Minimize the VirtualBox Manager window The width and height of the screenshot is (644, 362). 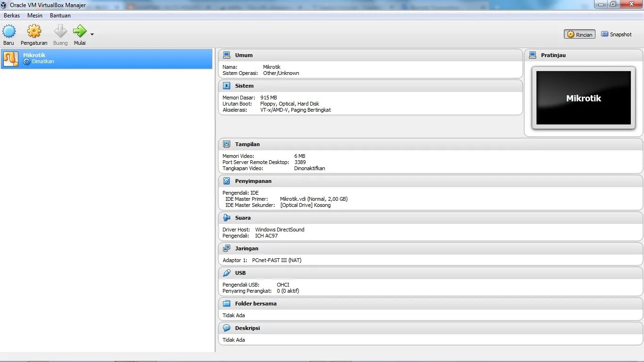pos(601,4)
